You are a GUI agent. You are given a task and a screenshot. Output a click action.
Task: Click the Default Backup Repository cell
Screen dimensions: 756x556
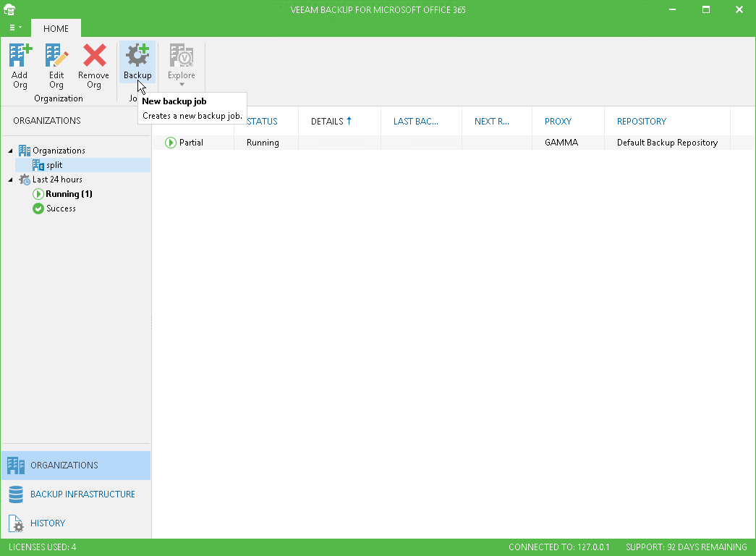(667, 143)
